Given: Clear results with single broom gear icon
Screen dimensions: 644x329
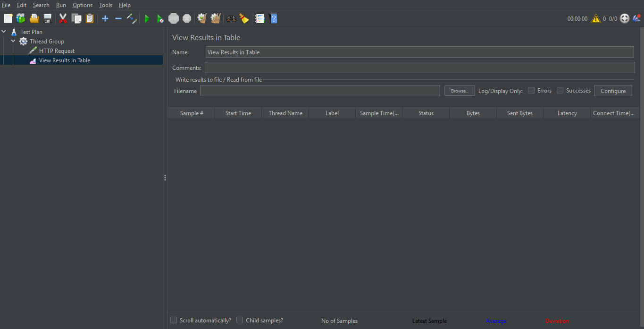Looking at the screenshot, I should tap(202, 18).
